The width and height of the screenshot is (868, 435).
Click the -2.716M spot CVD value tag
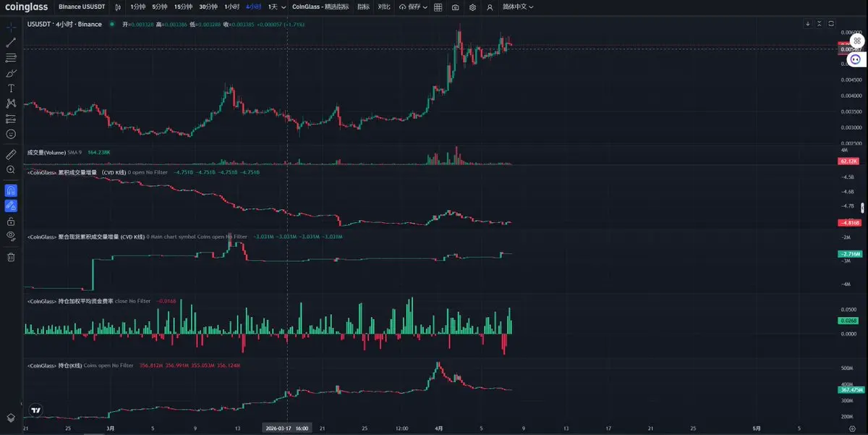[849, 254]
